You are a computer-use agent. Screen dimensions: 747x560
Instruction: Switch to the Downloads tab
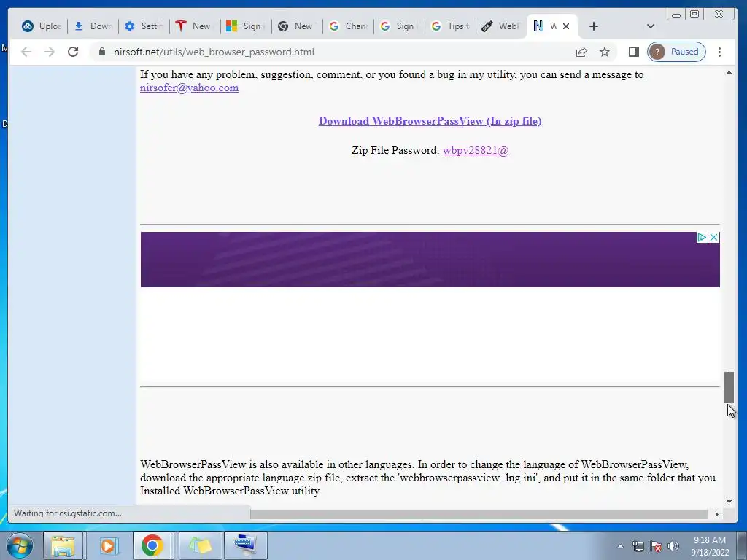click(93, 26)
